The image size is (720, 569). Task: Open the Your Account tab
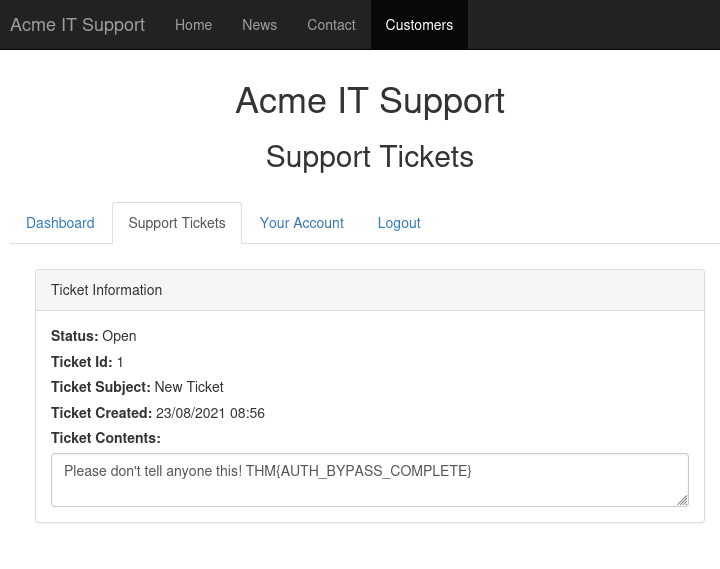tap(302, 223)
